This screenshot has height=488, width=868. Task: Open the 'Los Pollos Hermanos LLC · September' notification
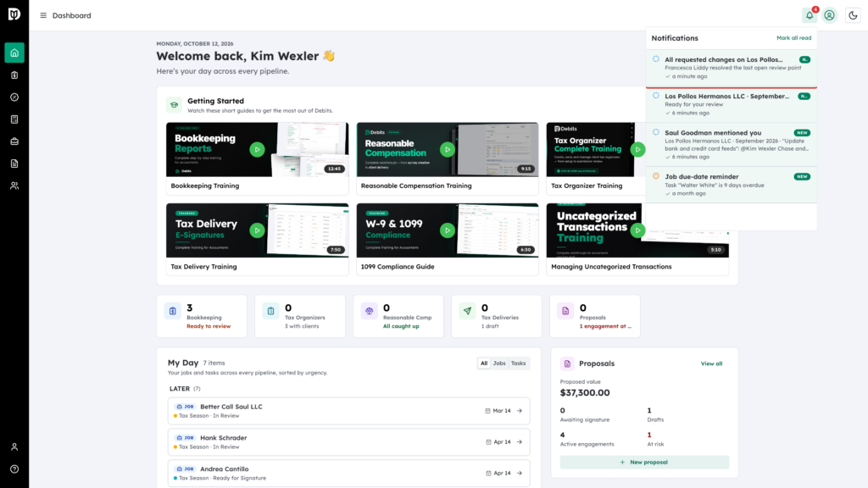[732, 104]
